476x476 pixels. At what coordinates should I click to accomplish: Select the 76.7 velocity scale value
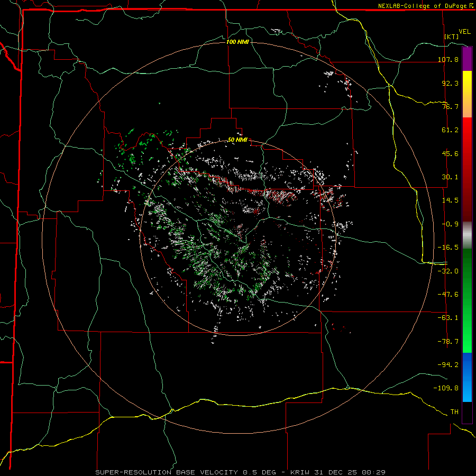[x=450, y=106]
